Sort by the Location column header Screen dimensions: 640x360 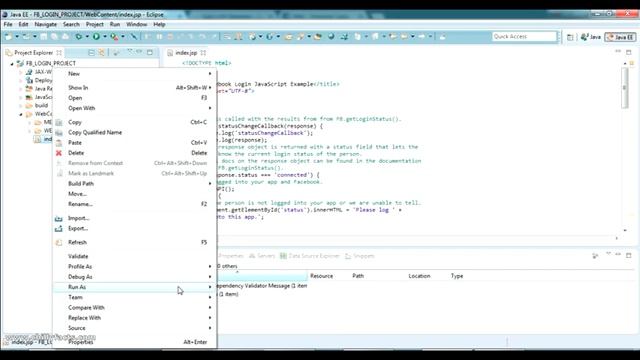[x=419, y=276]
